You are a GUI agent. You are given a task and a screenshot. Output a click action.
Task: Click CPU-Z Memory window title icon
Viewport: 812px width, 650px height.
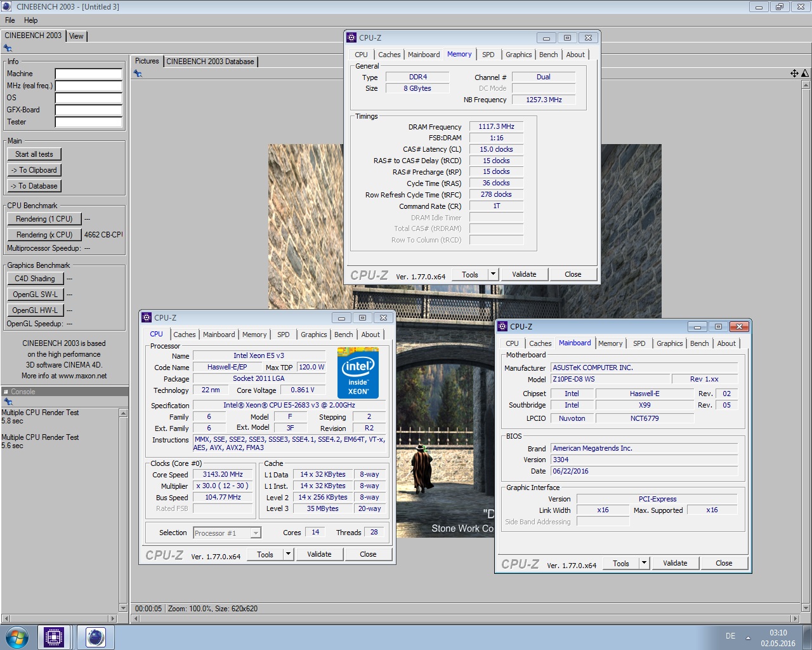[x=351, y=37]
